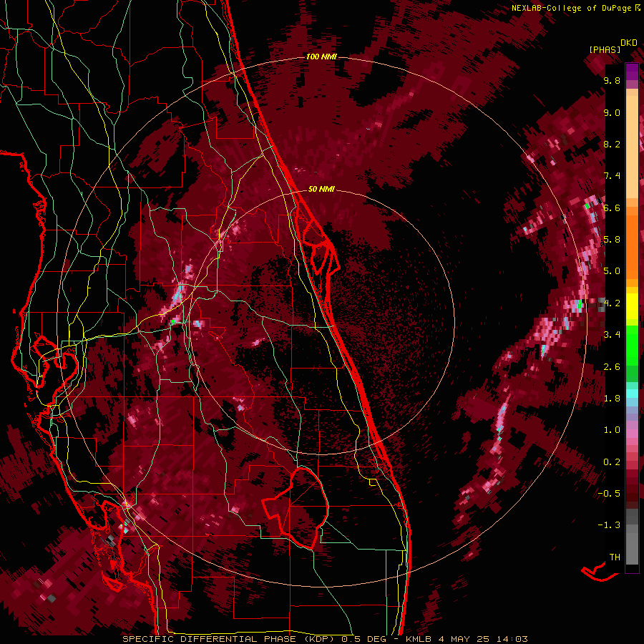Viewport: 644px width, 644px height.
Task: Click the 100 NMI range ring label
Action: (321, 57)
